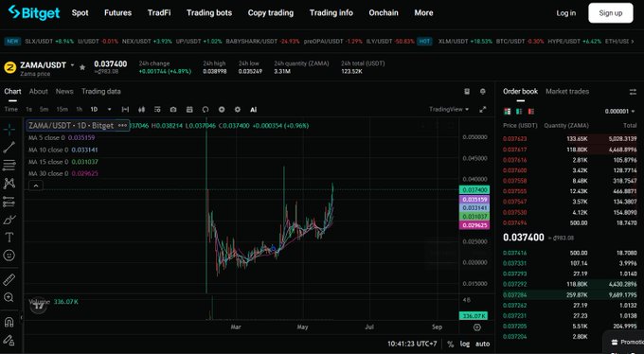Select ask price 0.037623 in order book

[x=514, y=139]
